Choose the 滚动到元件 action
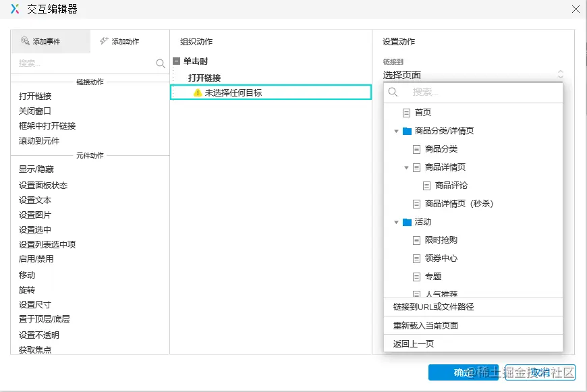Image resolution: width=587 pixels, height=392 pixels. pyautogui.click(x=39, y=141)
